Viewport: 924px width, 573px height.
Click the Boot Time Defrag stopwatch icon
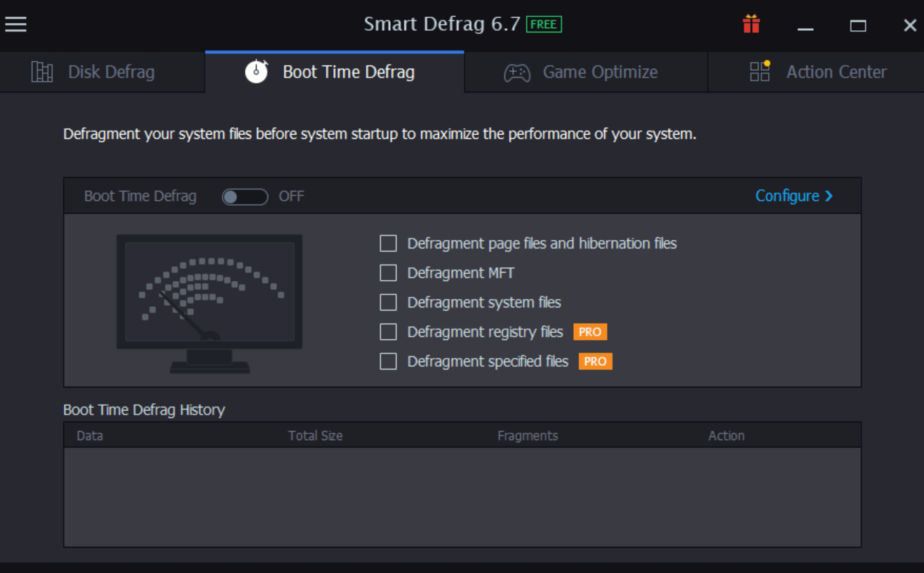click(x=257, y=71)
